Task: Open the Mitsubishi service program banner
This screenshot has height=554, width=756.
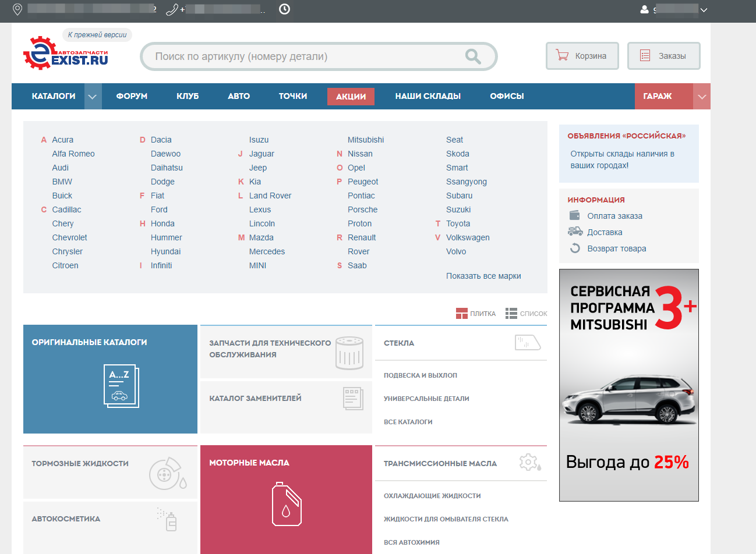Action: tap(629, 385)
